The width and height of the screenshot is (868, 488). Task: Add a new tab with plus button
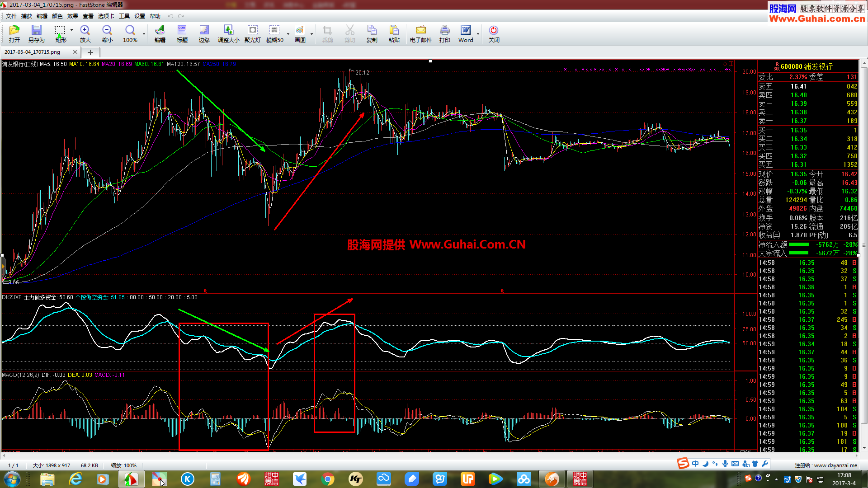coord(90,52)
